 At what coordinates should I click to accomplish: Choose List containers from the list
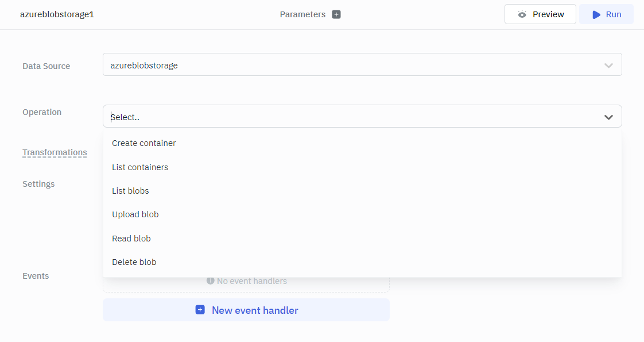pyautogui.click(x=140, y=167)
